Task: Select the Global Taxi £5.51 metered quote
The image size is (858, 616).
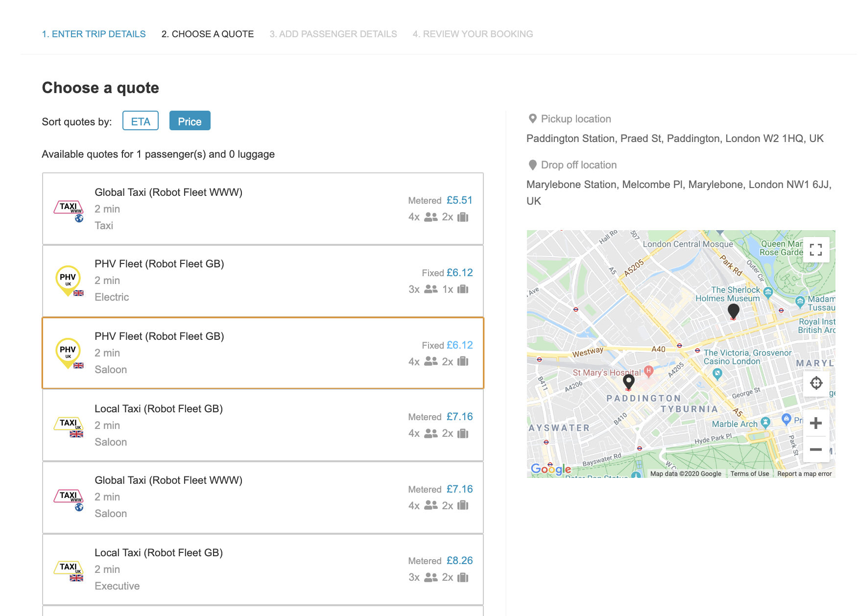Action: [263, 209]
